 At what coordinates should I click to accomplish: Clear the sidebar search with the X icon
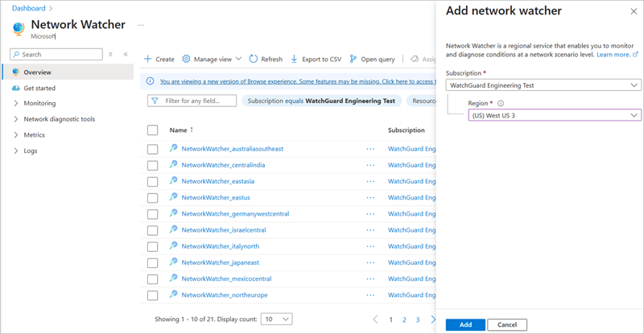point(110,54)
